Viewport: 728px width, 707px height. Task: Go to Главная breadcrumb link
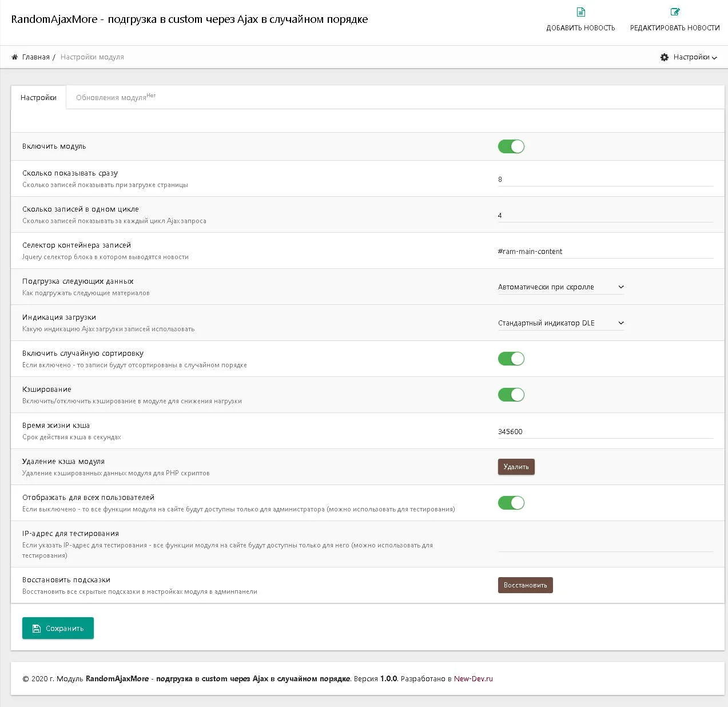click(36, 57)
